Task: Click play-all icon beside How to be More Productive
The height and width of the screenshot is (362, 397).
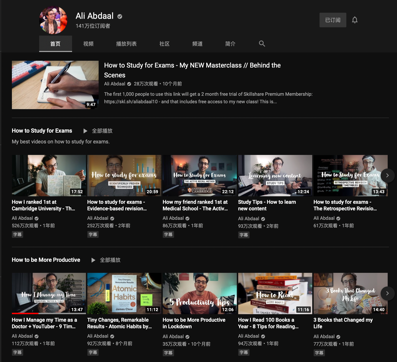Action: pos(93,260)
